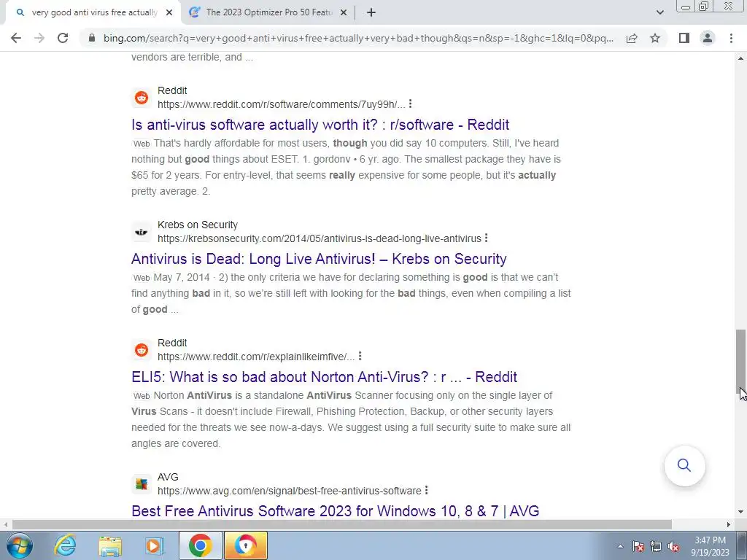Screen dimensions: 747x560
Task: Open 'Antivirus is Dead: Long Live Antivirus!' link
Action: [319, 259]
